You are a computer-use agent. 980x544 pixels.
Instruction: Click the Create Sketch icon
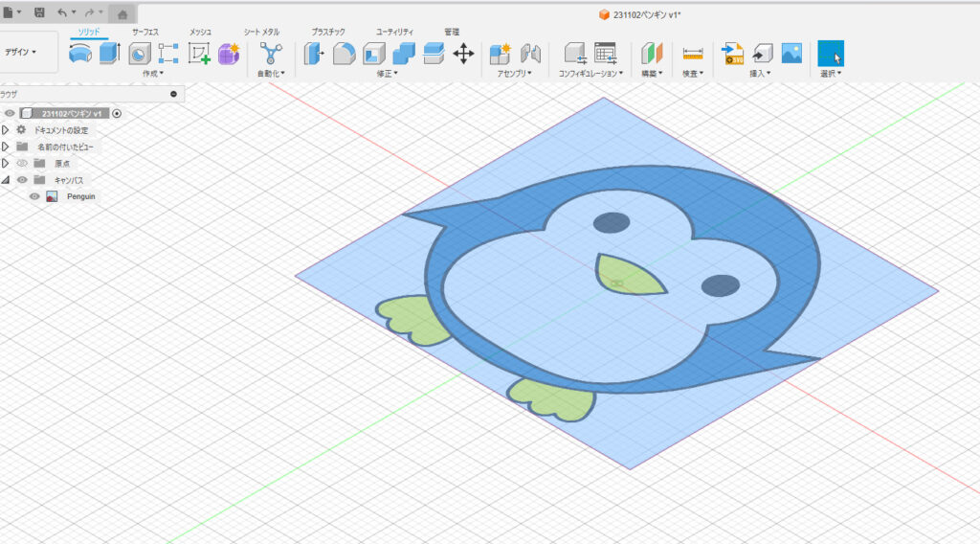(x=199, y=53)
